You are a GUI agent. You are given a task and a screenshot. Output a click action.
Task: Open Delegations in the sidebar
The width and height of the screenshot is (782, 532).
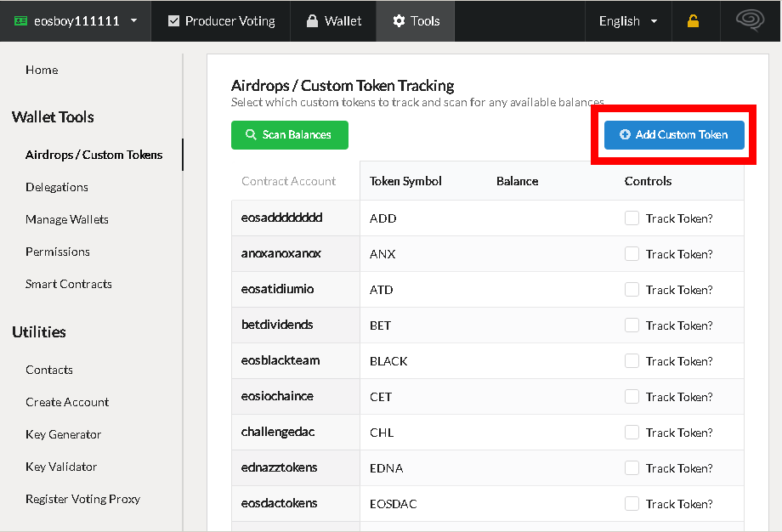[x=57, y=187]
